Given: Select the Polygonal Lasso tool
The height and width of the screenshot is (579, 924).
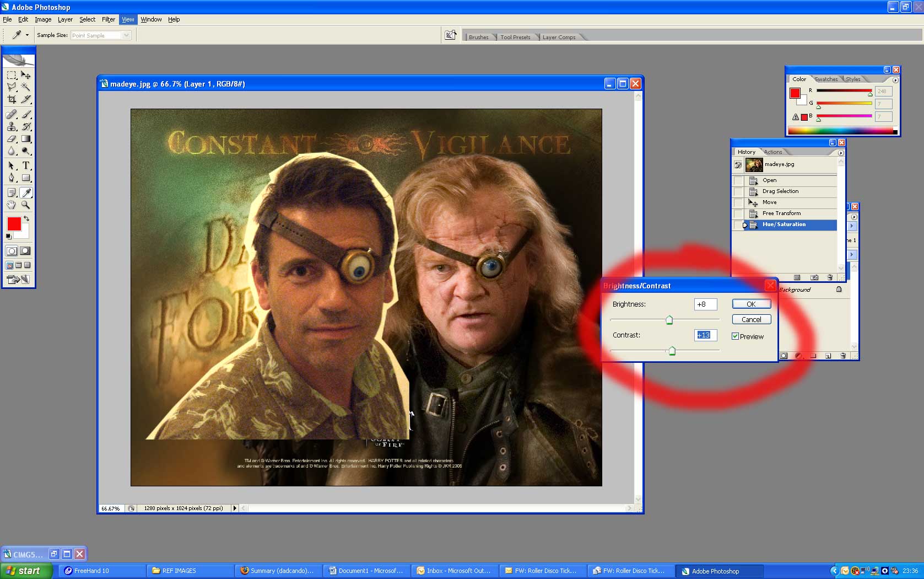Looking at the screenshot, I should point(12,87).
